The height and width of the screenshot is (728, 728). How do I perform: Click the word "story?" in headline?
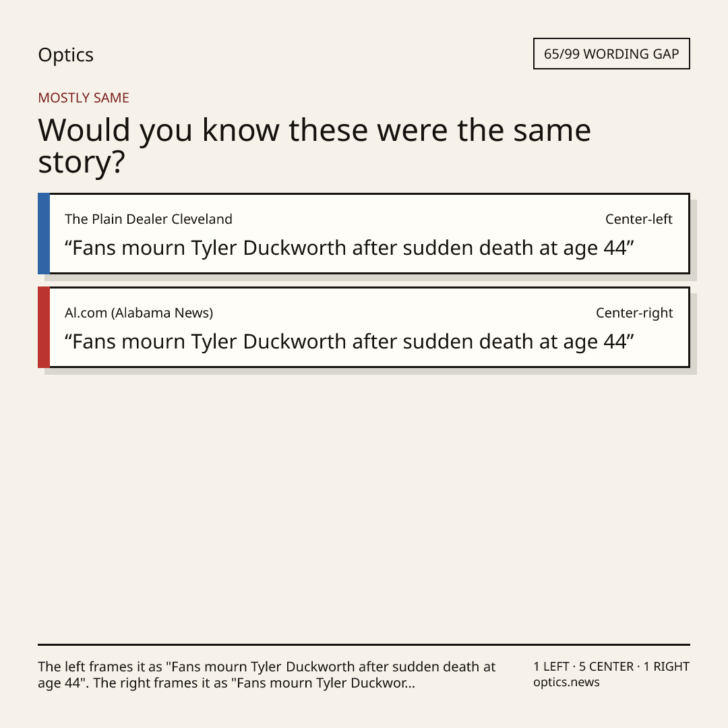(x=82, y=162)
